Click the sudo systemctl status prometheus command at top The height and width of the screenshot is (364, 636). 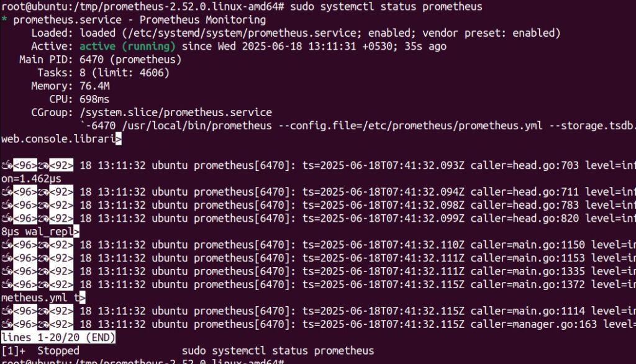pos(386,6)
